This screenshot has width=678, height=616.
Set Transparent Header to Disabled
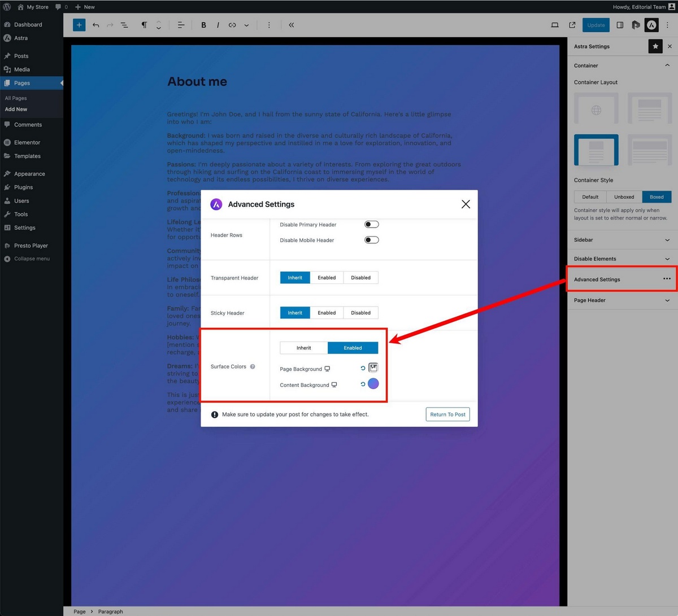(360, 278)
